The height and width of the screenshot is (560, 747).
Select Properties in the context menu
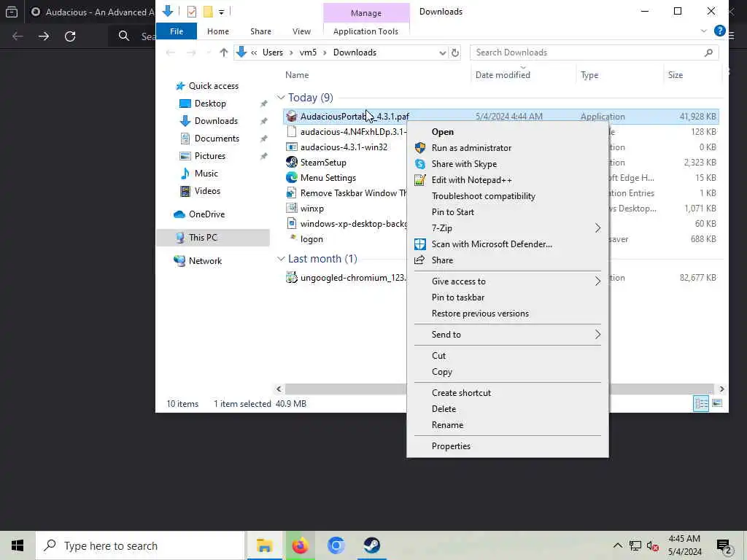pyautogui.click(x=451, y=446)
